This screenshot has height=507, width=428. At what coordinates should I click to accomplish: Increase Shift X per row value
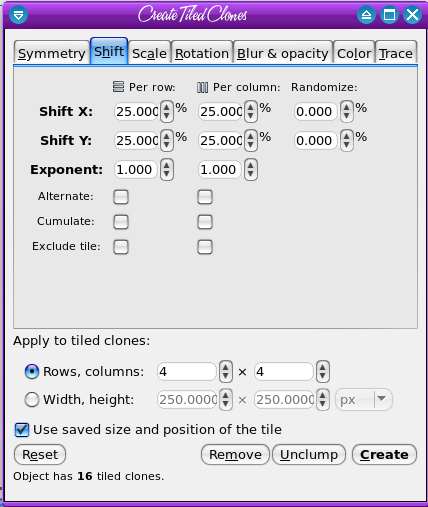167,107
